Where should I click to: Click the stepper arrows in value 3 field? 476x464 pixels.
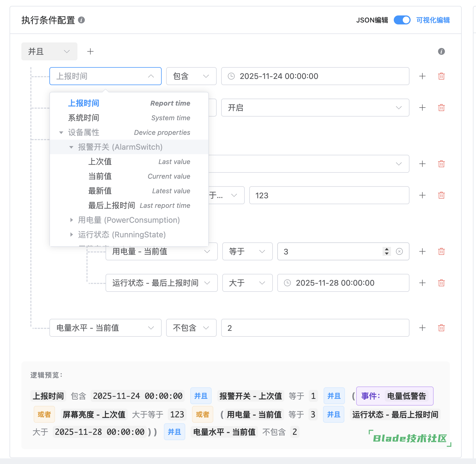(386, 251)
